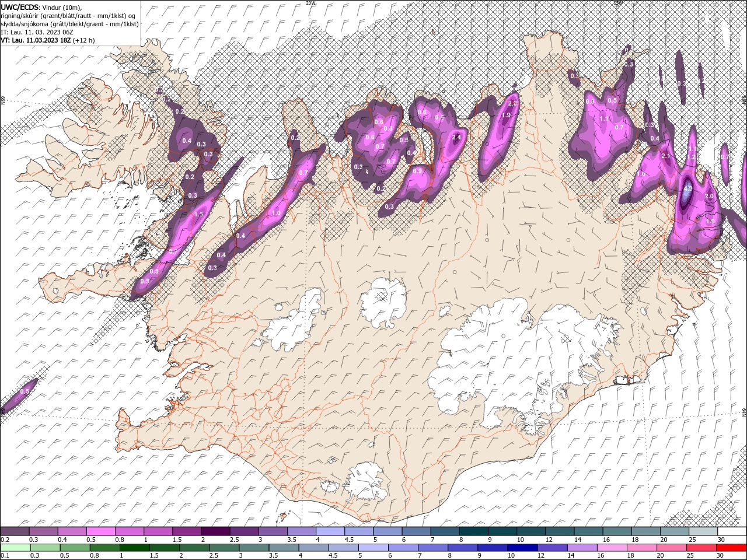Click the bright red lower swatch past 30
The height and width of the screenshot is (560, 747).
pyautogui.click(x=731, y=548)
